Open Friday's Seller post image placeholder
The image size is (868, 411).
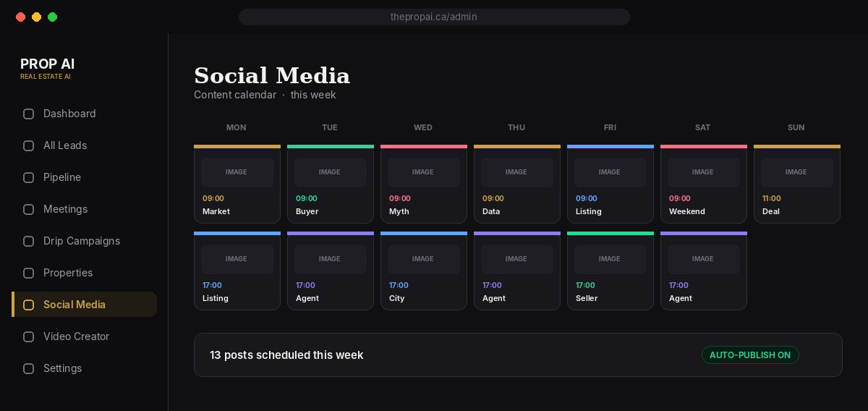point(610,259)
